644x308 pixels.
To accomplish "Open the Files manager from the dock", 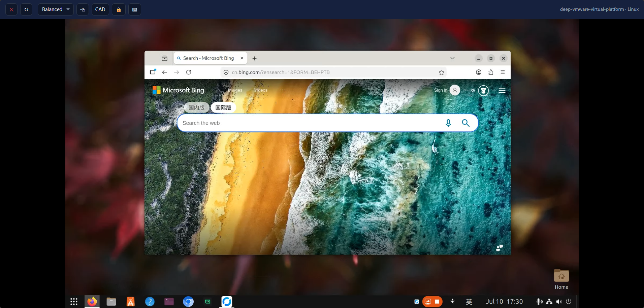I will click(111, 302).
